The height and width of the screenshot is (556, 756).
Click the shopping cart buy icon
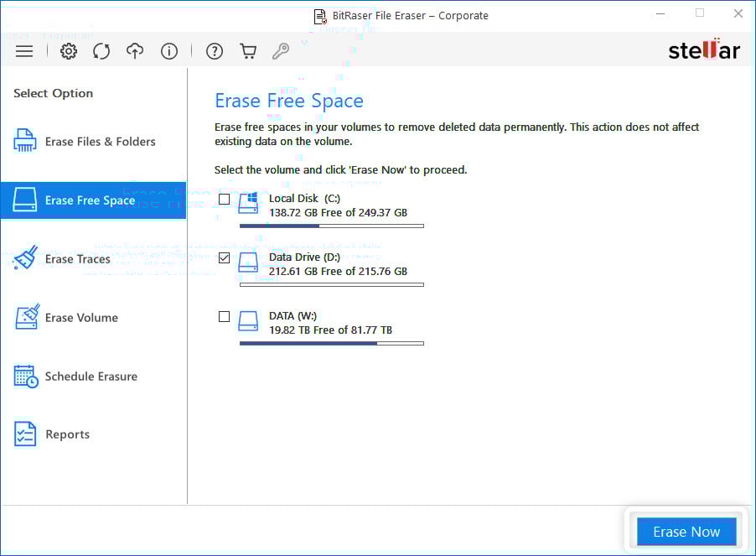[x=248, y=51]
